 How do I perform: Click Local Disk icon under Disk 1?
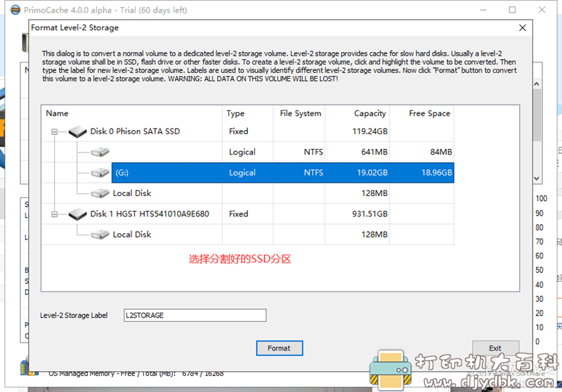(100, 235)
